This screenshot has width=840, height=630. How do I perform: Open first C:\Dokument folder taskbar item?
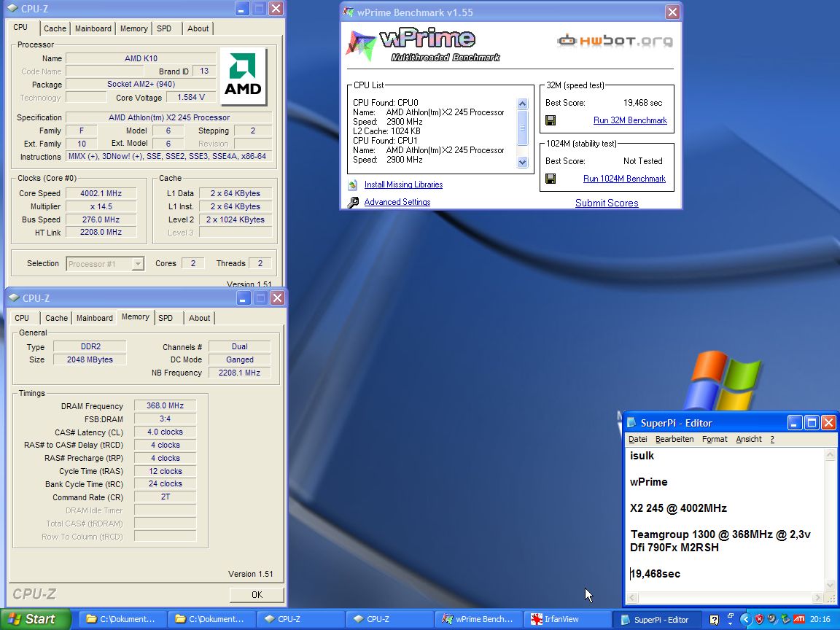pyautogui.click(x=122, y=619)
